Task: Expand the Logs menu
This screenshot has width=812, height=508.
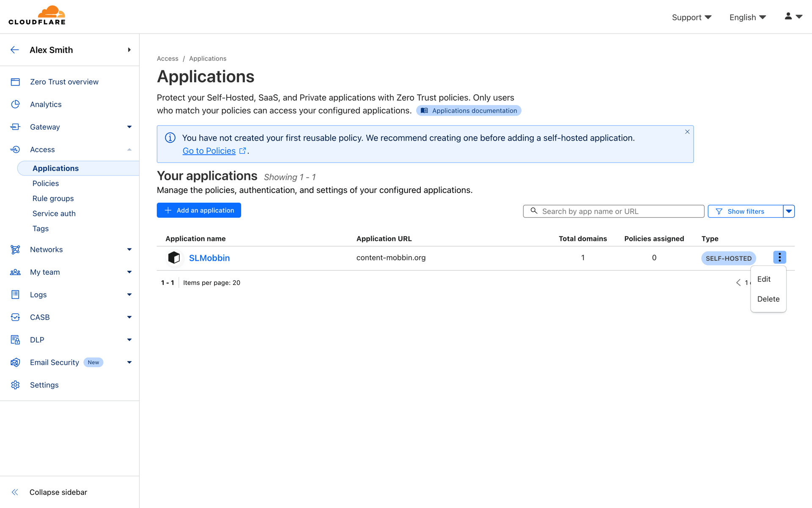Action: point(129,295)
